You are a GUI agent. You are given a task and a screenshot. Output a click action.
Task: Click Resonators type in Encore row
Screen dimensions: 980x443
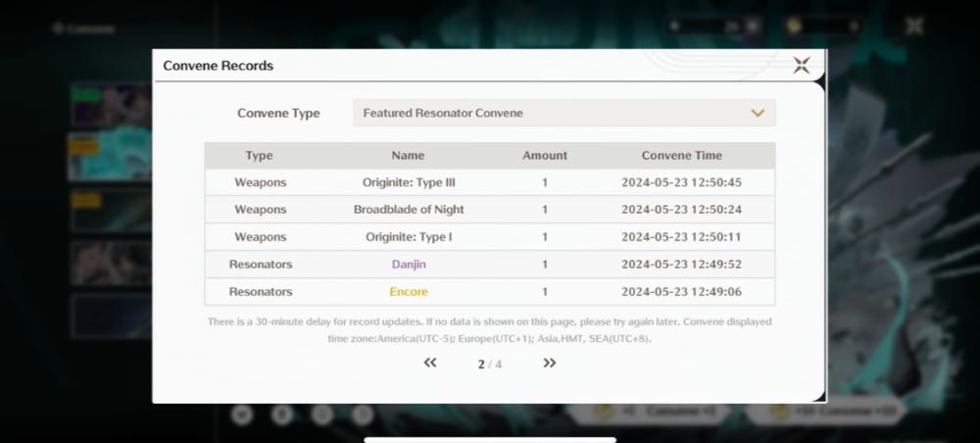tap(260, 292)
